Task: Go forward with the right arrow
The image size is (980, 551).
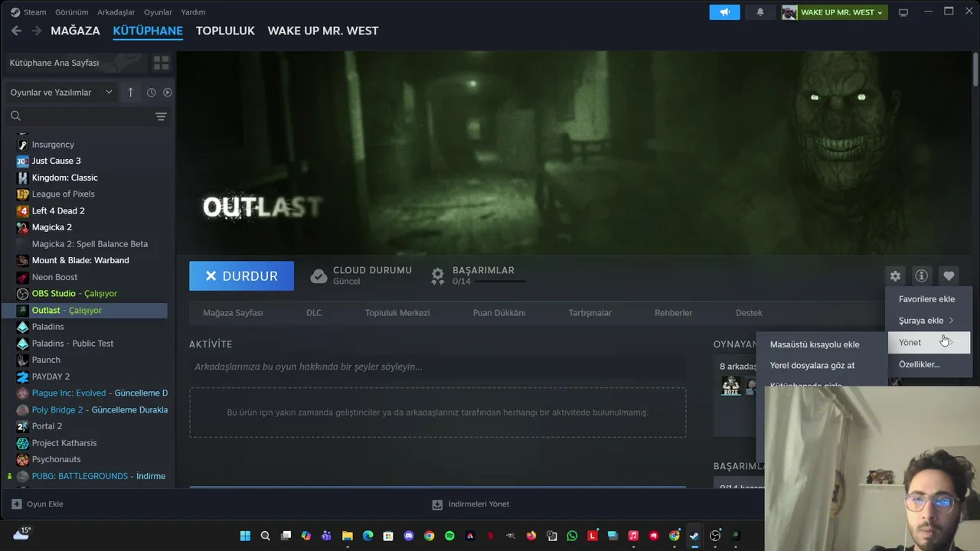Action: click(37, 31)
